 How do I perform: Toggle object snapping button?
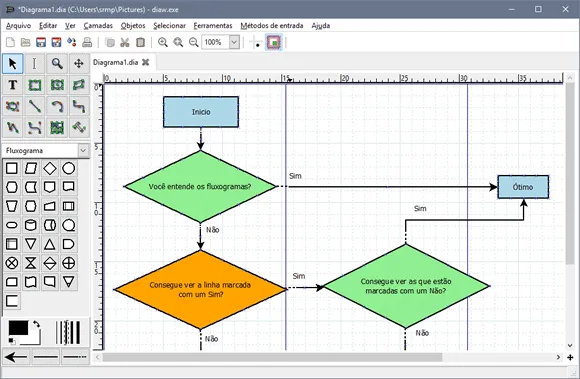(x=274, y=42)
